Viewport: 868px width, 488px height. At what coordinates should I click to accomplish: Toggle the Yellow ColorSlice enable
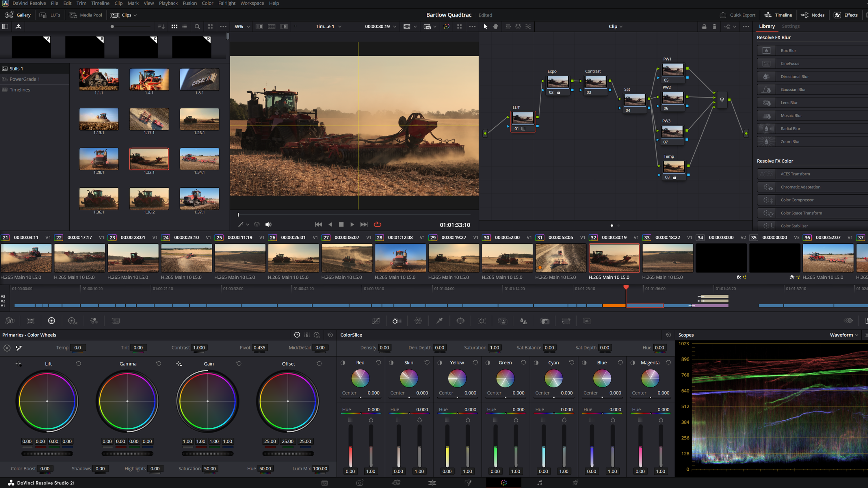click(x=440, y=363)
